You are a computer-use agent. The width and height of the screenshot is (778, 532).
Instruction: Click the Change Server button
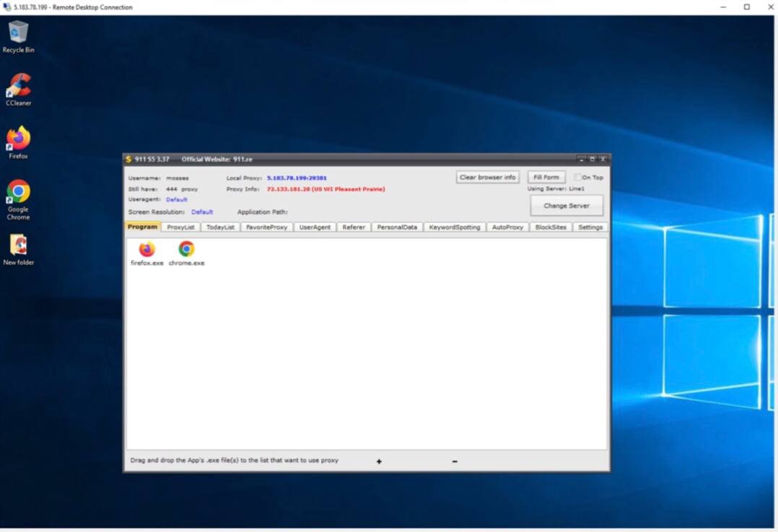click(x=567, y=206)
